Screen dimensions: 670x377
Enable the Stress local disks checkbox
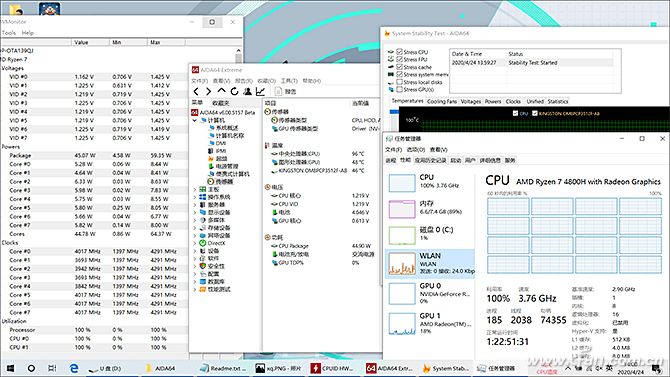[x=400, y=82]
